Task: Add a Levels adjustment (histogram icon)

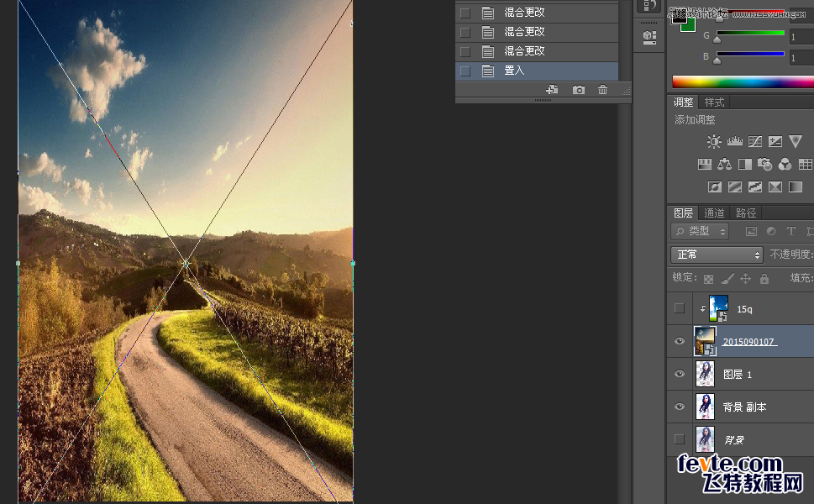Action: 734,142
